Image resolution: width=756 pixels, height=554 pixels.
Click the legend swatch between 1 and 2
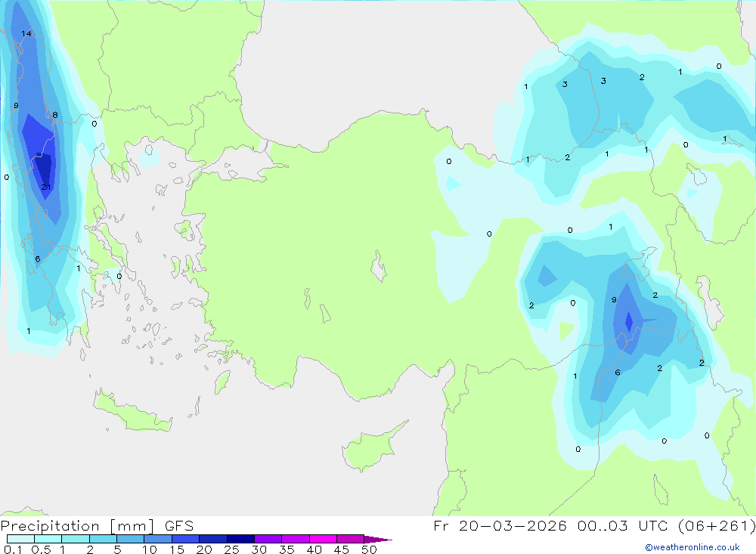coord(75,539)
